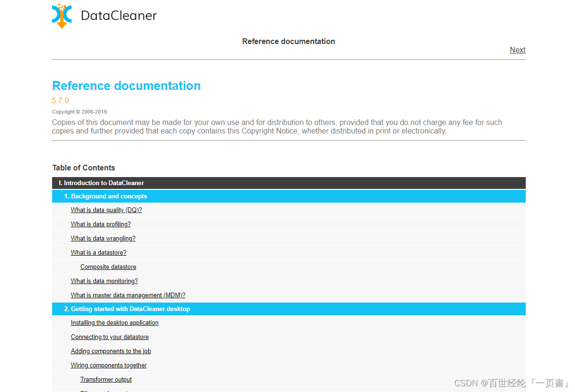Select '1. Background and concepts' chapter header
575x392 pixels.
click(x=289, y=196)
